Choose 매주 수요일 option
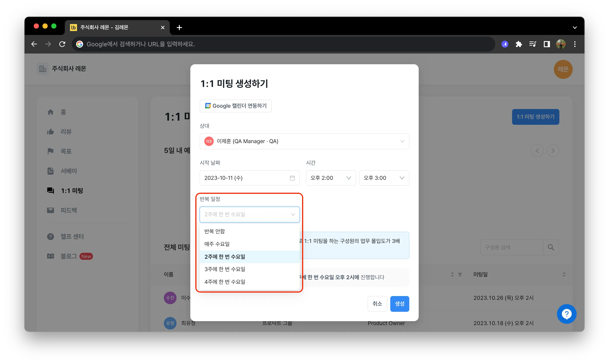609x364 pixels. (x=250, y=244)
